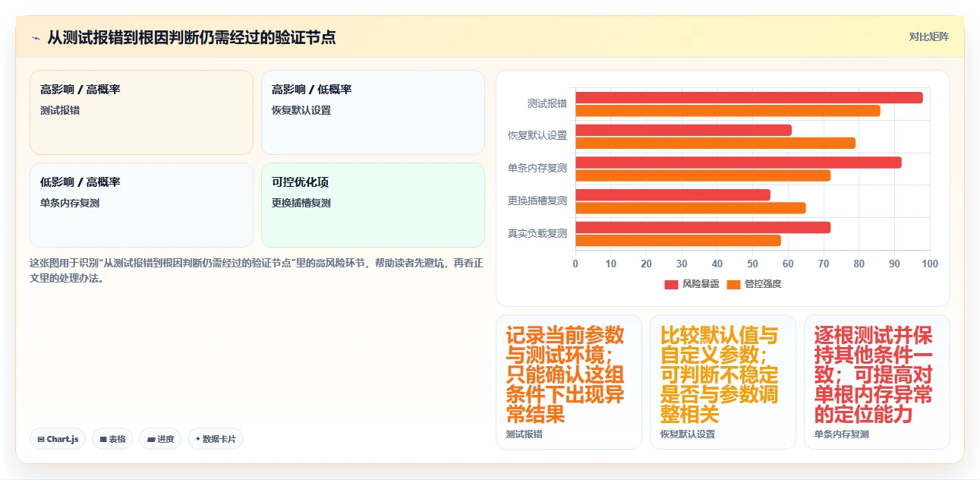Click the 数据卡片 tag chip
The image size is (980, 480).
tap(216, 439)
